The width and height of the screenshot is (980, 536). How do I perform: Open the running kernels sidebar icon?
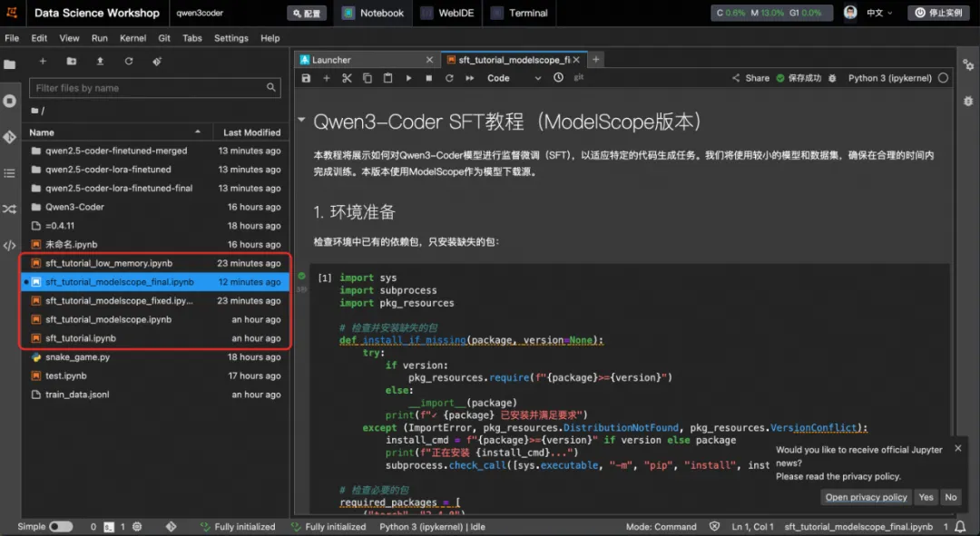click(x=9, y=101)
